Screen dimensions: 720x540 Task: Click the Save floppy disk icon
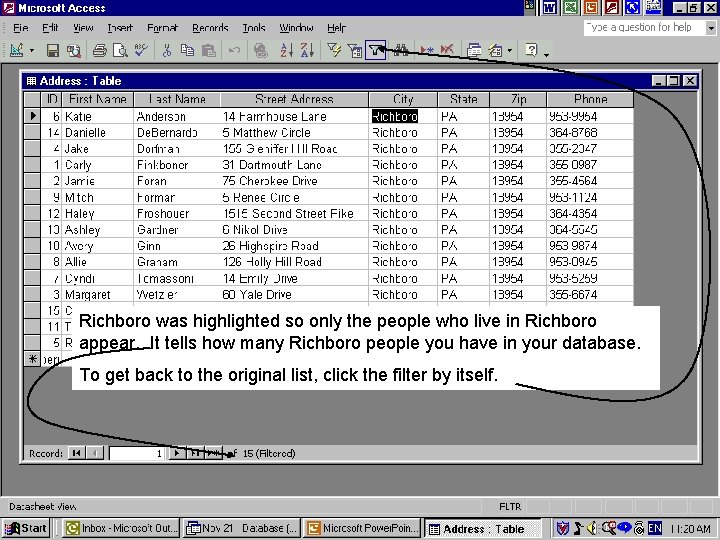pyautogui.click(x=53, y=50)
